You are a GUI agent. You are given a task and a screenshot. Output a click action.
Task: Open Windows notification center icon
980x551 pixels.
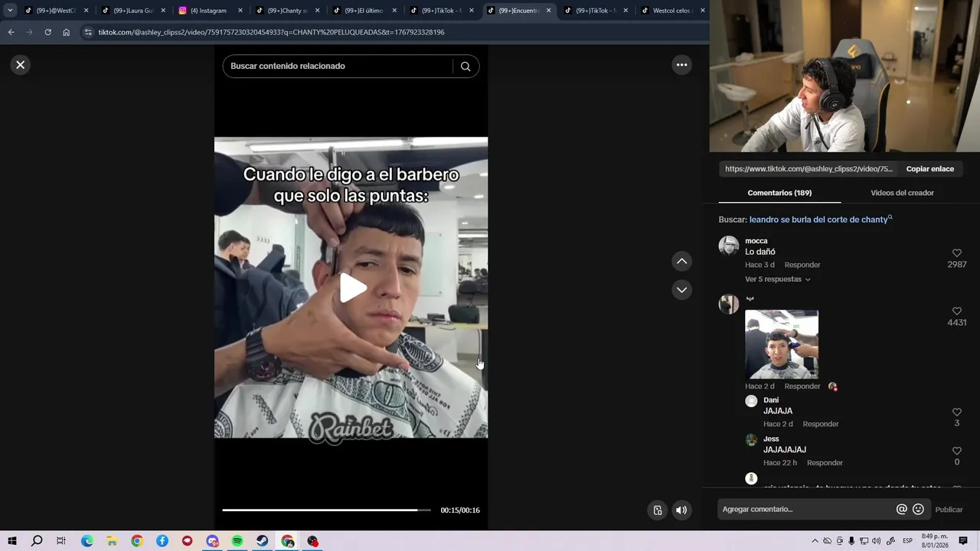[963, 541]
